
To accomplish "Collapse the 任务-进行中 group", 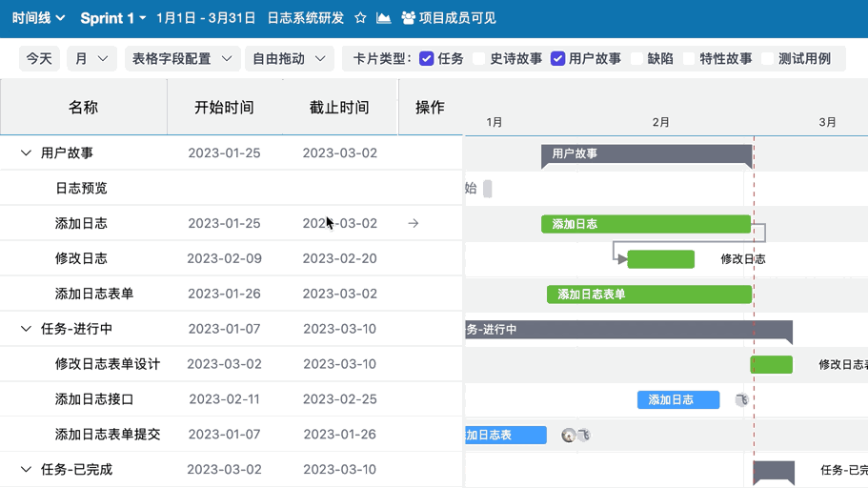I will 26,329.
